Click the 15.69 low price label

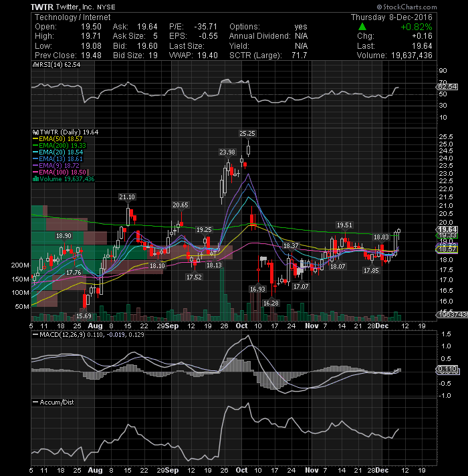coord(84,316)
